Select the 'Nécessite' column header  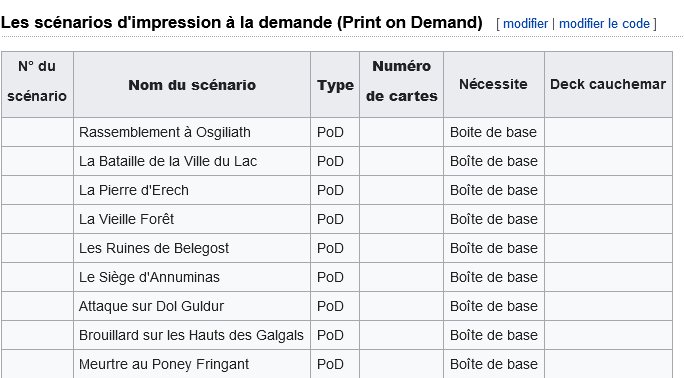494,85
